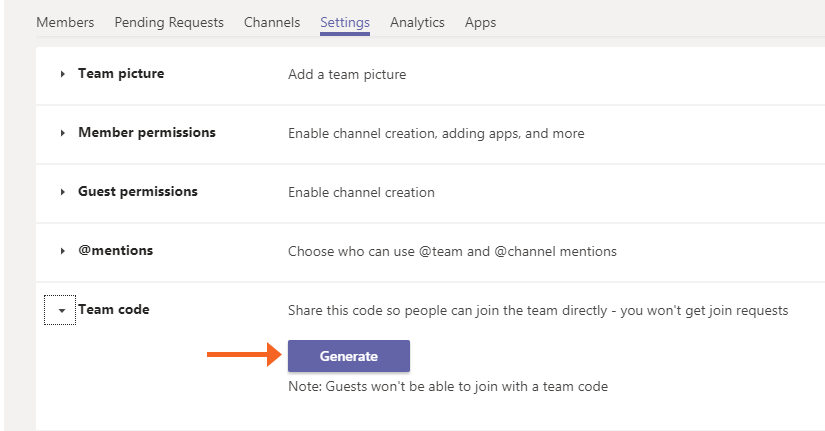The image size is (825, 431).
Task: Click the Team code heading
Action: pos(114,310)
